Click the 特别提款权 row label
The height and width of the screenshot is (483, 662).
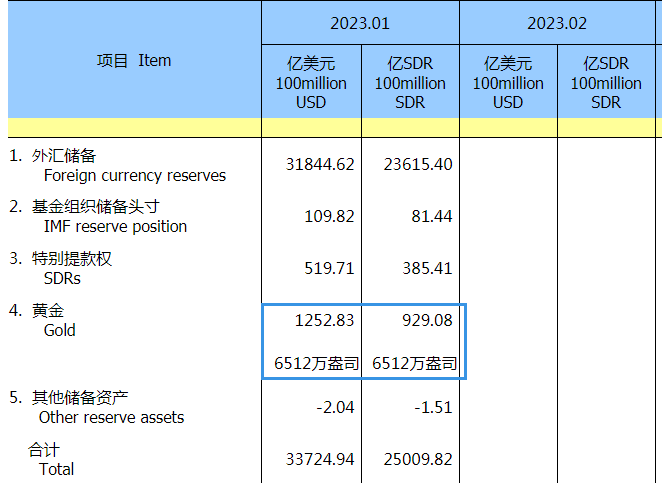coord(71,258)
